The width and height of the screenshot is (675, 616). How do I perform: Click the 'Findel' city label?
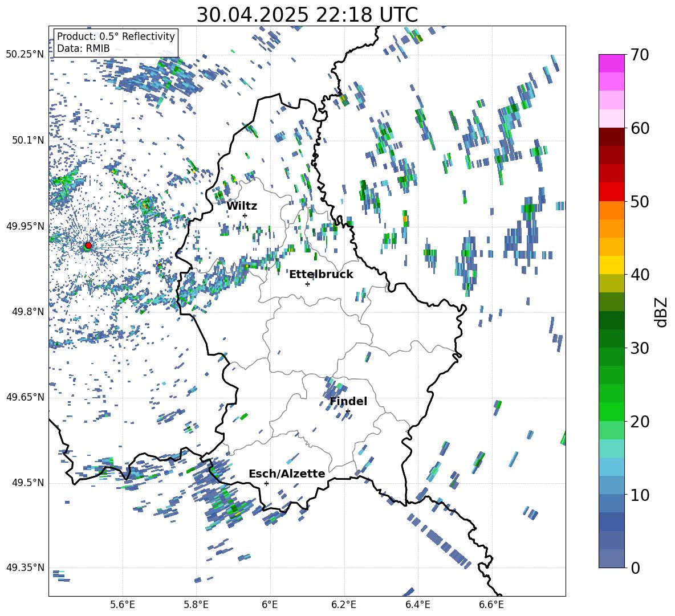pos(348,401)
